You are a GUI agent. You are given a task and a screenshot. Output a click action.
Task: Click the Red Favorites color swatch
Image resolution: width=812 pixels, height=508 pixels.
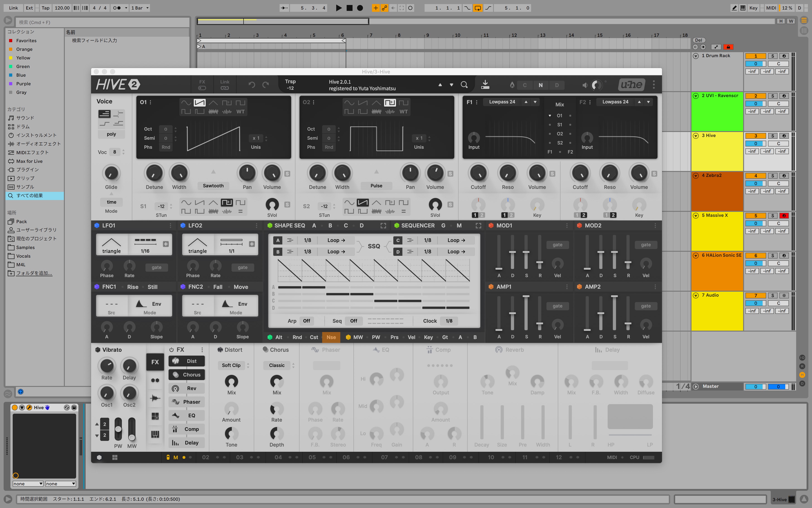11,41
